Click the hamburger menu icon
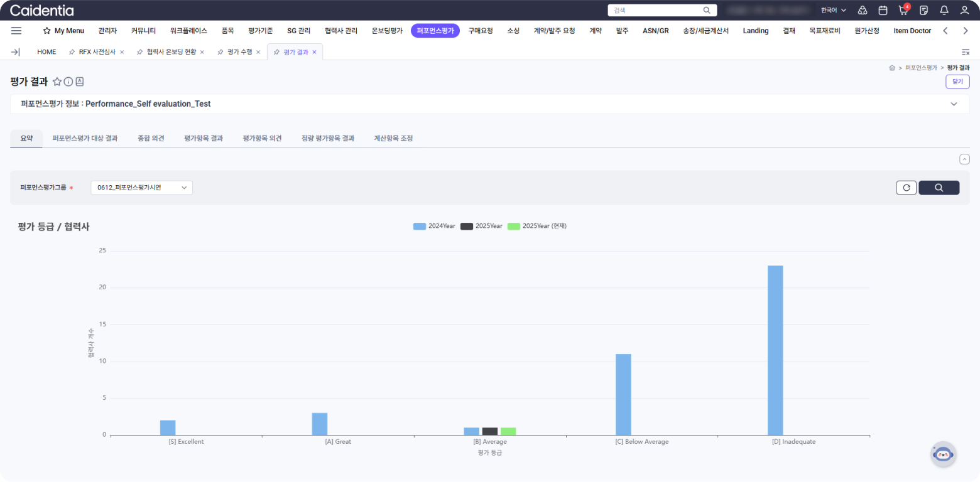This screenshot has width=980, height=482. (16, 31)
